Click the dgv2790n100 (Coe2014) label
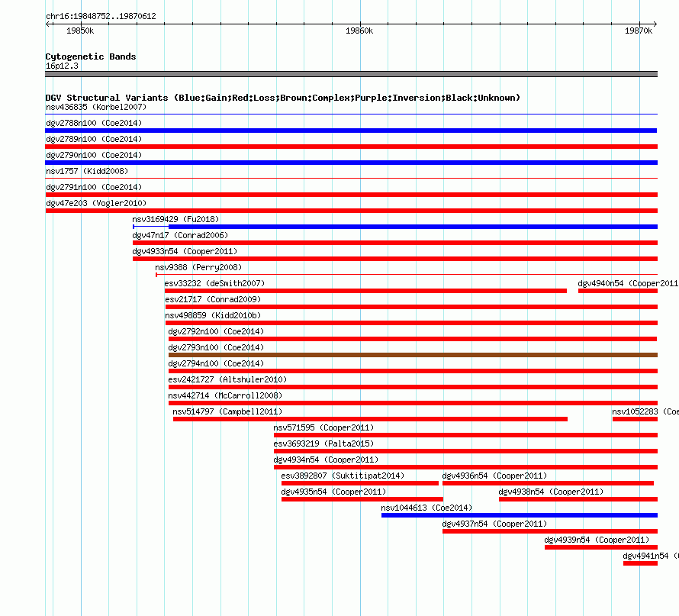The height and width of the screenshot is (616, 679). point(94,155)
